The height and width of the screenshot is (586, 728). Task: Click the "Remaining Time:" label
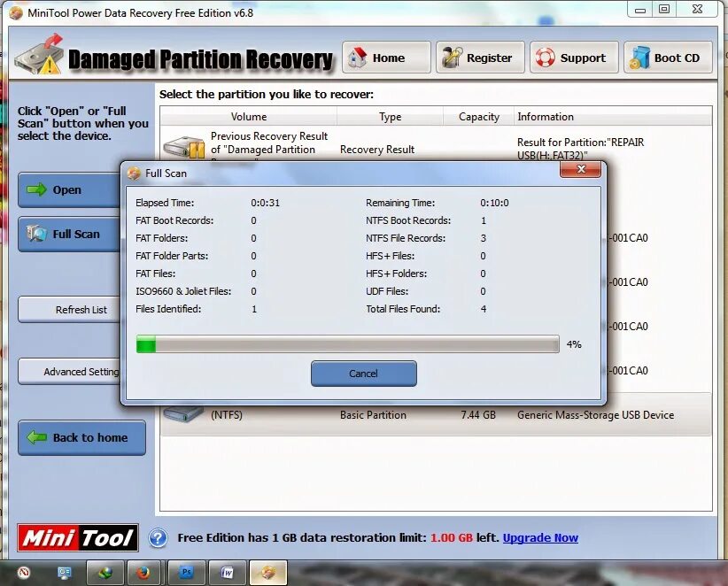tap(400, 203)
